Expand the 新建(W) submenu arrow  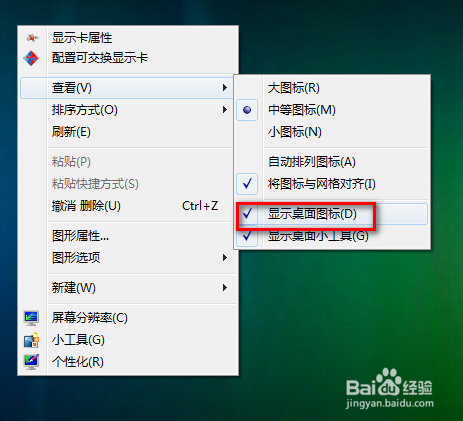pyautogui.click(x=225, y=287)
